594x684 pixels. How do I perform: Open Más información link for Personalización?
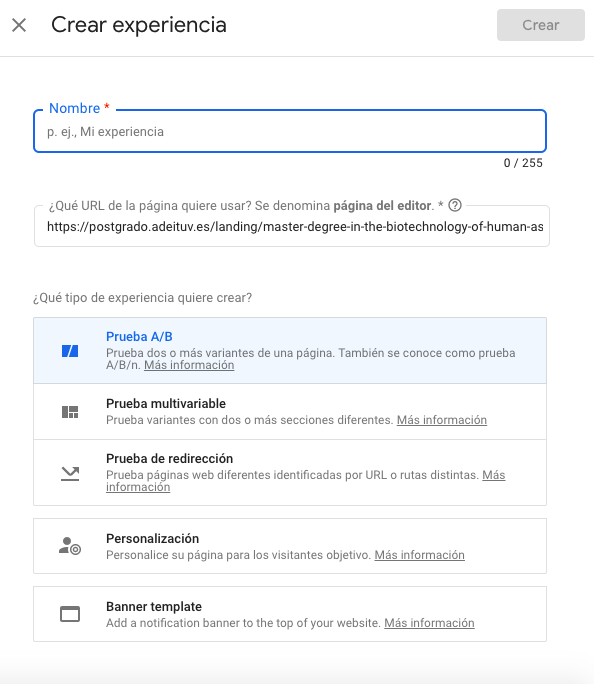pos(419,555)
